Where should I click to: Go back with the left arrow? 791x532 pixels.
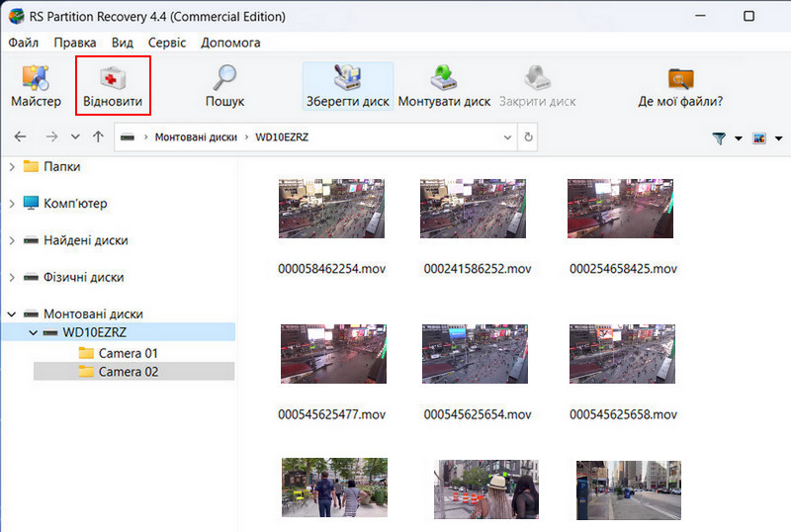[20, 136]
